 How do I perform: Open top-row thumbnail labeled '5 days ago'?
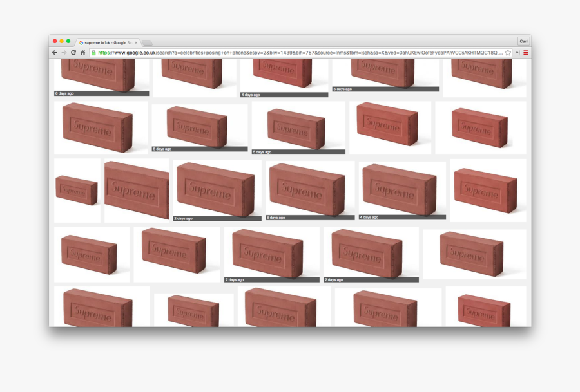tap(385, 75)
